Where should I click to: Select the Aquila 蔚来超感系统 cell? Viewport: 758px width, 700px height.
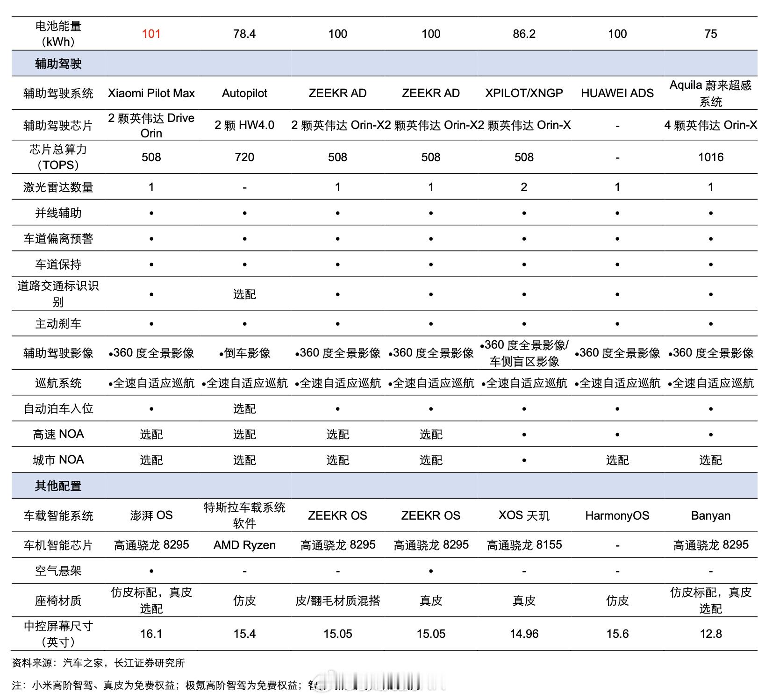point(710,93)
